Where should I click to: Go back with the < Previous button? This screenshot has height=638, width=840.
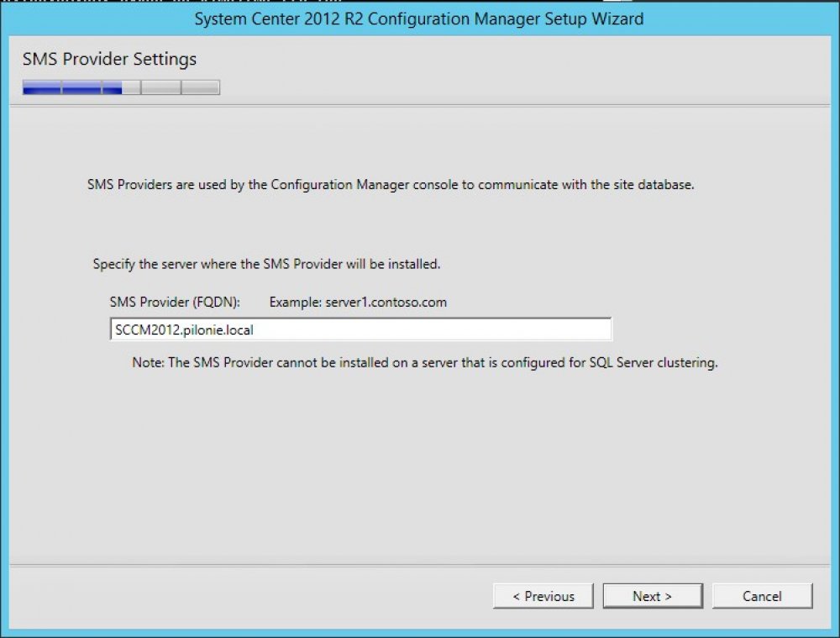543,596
